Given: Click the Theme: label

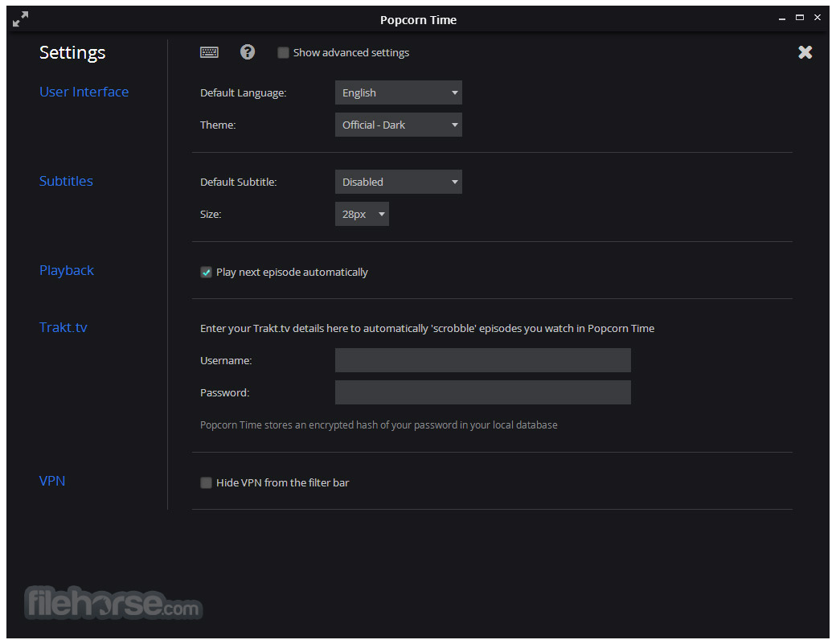Looking at the screenshot, I should (x=218, y=125).
